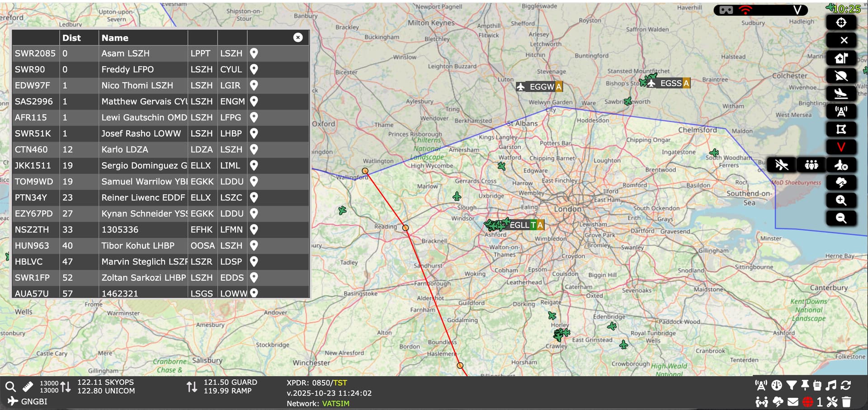This screenshot has height=410, width=868.
Task: Click the zoom out magnifier button
Action: pyautogui.click(x=841, y=218)
